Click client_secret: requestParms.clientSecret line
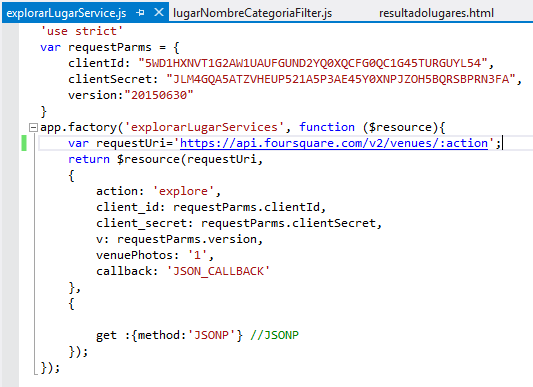 (239, 223)
